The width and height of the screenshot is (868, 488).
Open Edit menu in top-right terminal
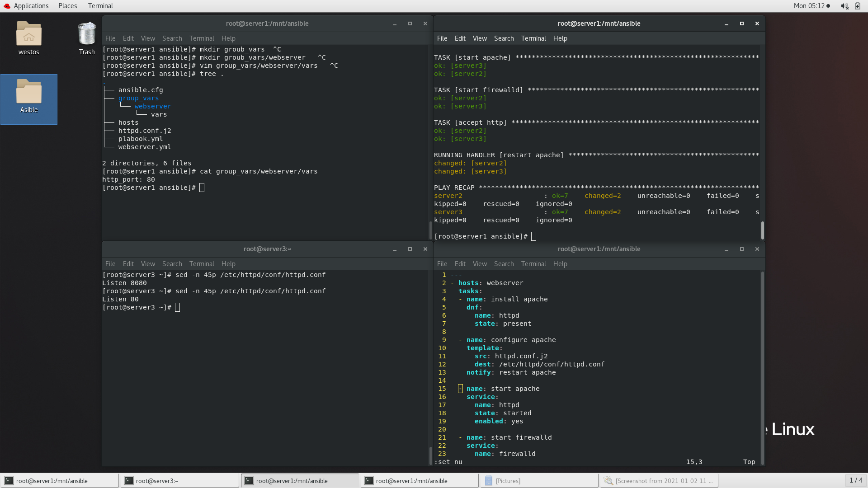coord(460,38)
